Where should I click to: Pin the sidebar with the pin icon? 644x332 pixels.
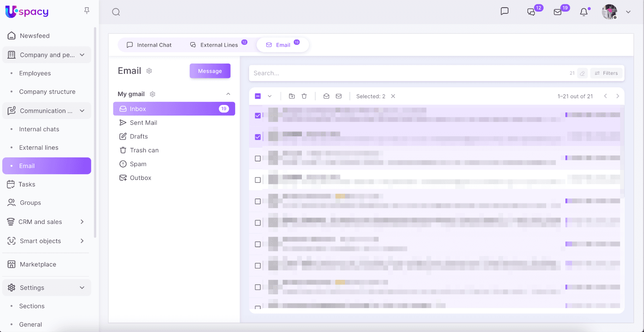[x=87, y=11]
